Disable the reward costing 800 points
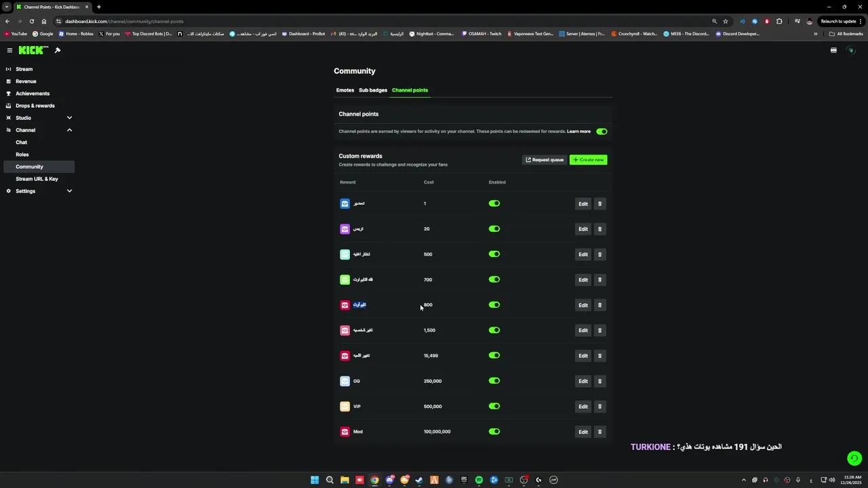868x488 pixels. tap(494, 305)
